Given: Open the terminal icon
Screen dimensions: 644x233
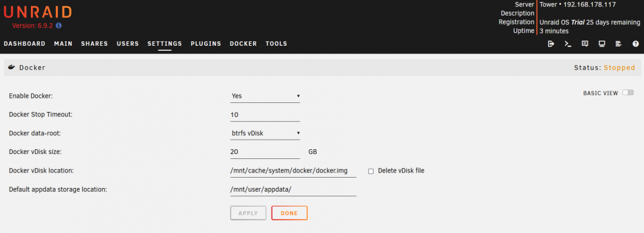Looking at the screenshot, I should [568, 44].
